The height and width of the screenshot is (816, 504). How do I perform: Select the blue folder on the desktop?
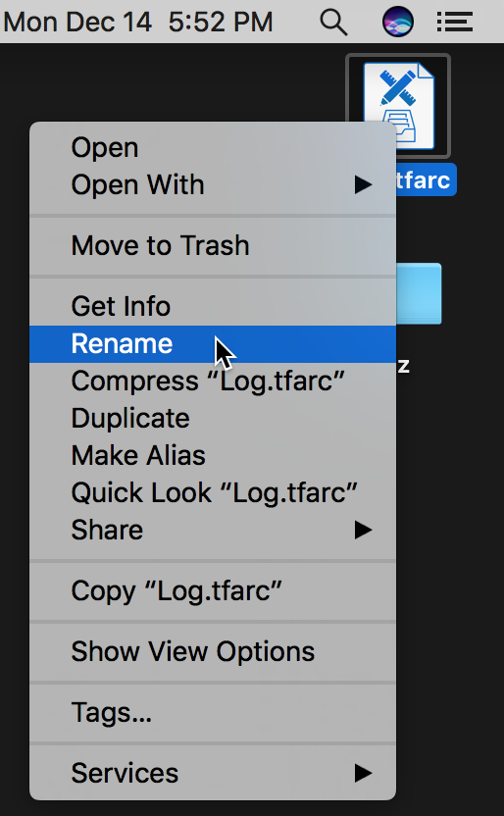[x=420, y=294]
